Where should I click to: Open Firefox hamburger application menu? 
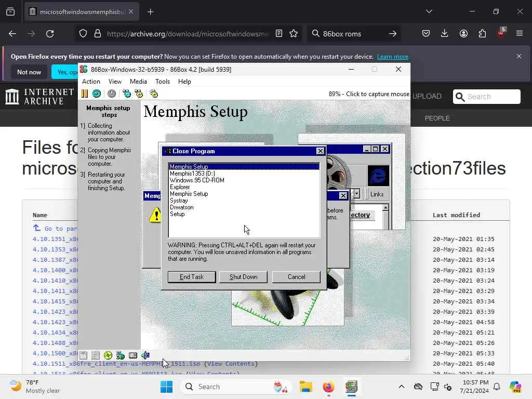(520, 34)
